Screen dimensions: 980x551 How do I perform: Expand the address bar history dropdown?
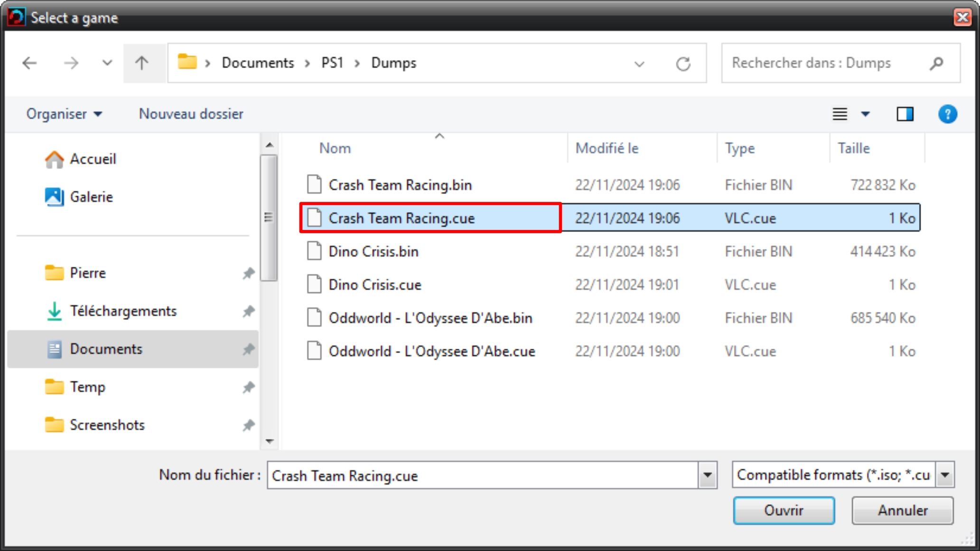pyautogui.click(x=639, y=64)
